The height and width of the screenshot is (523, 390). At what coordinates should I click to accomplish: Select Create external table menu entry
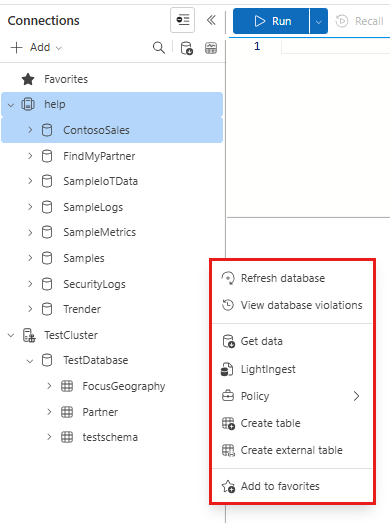coord(292,450)
